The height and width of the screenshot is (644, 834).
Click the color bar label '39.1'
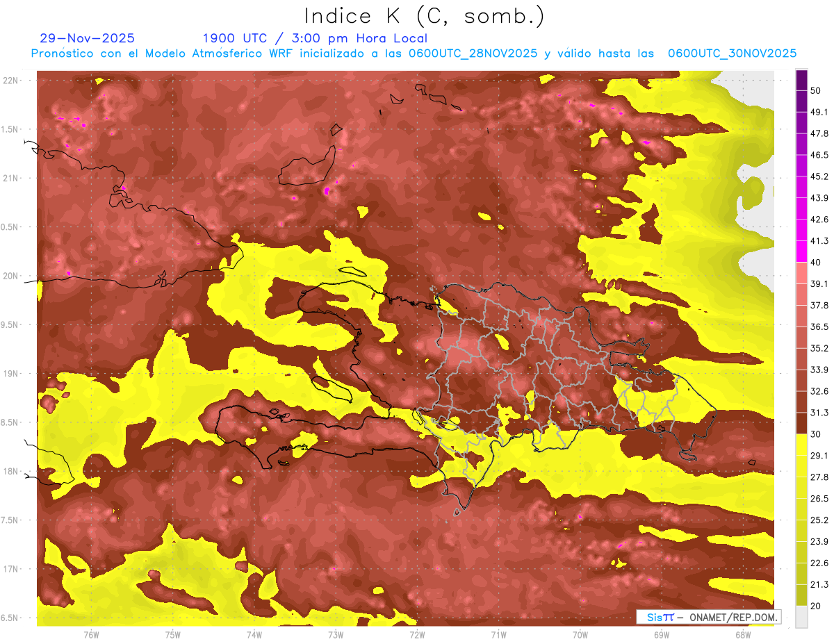[x=819, y=284]
